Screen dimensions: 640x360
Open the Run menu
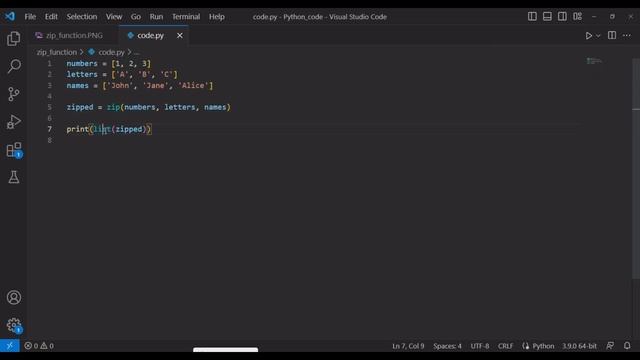click(156, 17)
